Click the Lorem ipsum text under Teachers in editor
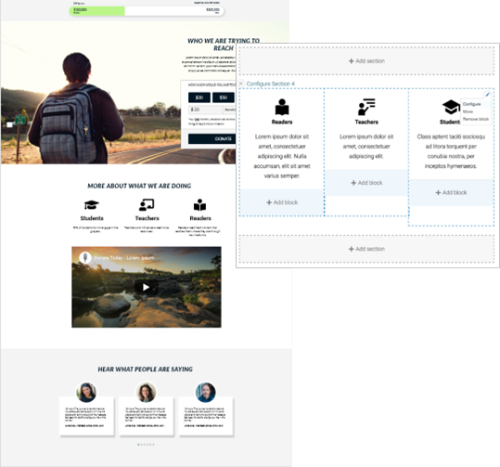The image size is (500, 467). click(367, 146)
